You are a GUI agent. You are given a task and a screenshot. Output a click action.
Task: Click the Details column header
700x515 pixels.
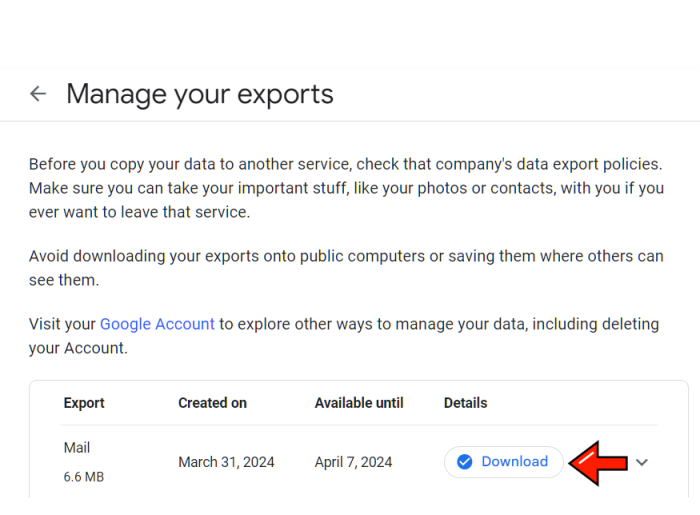point(465,403)
